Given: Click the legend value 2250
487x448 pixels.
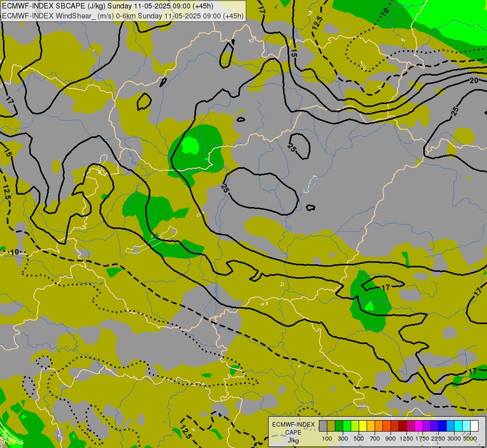Looking at the screenshot, I should click(x=438, y=439).
